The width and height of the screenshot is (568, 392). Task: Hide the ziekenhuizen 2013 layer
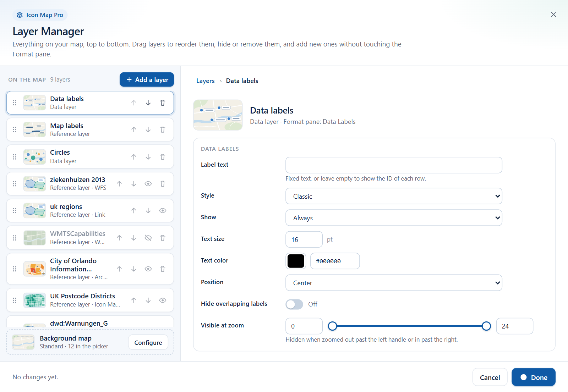148,184
